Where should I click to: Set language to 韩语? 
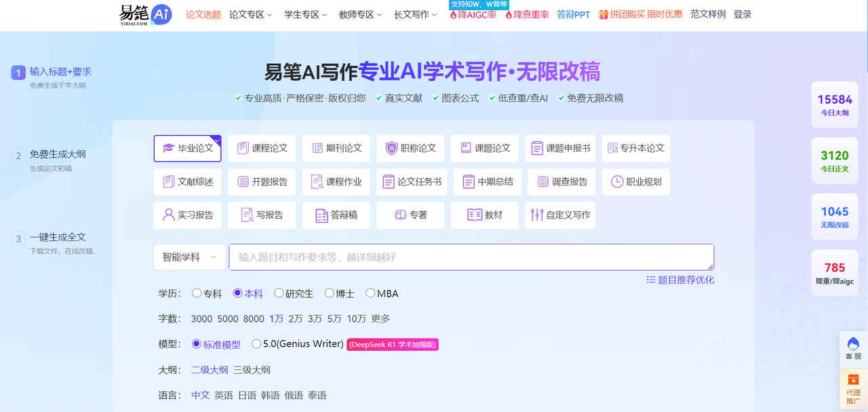pyautogui.click(x=270, y=395)
